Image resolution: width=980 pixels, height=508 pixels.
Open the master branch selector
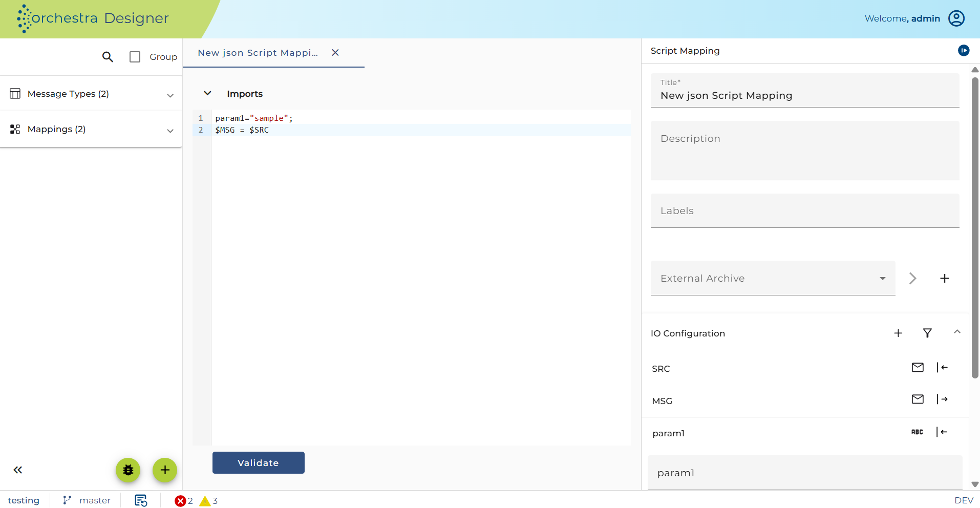(87, 500)
